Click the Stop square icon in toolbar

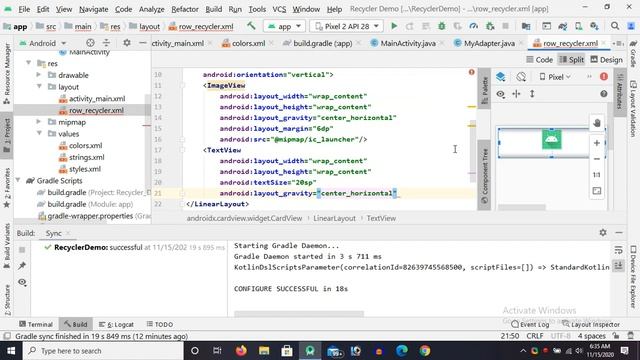tap(505, 26)
